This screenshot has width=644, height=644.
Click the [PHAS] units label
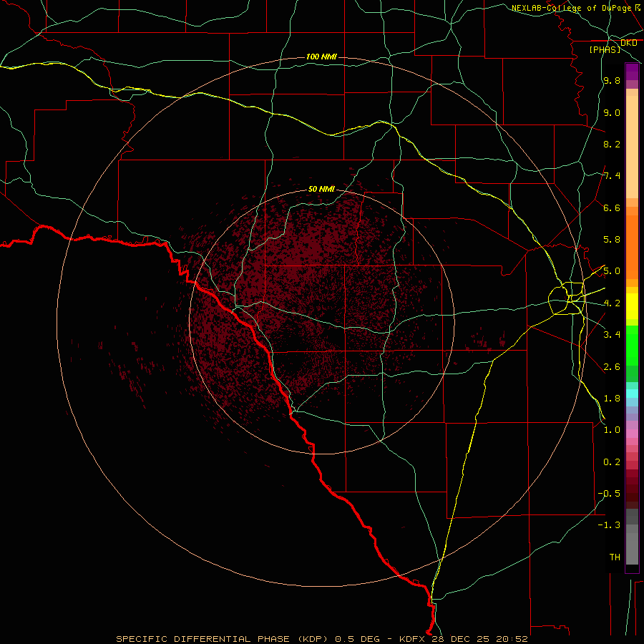[x=605, y=49]
